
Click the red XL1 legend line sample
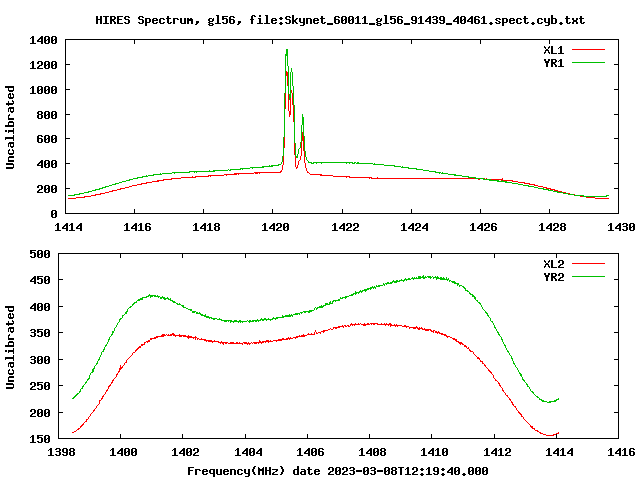click(x=588, y=50)
